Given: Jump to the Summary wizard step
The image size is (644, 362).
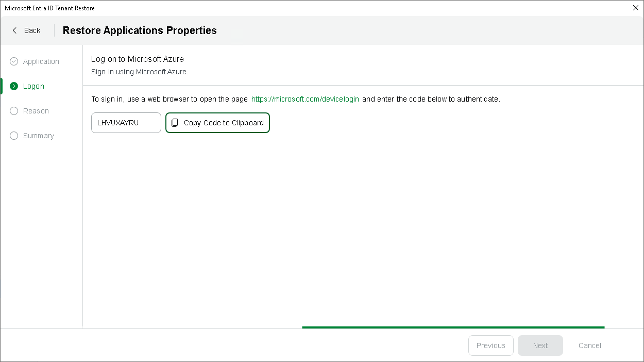Looking at the screenshot, I should [39, 136].
